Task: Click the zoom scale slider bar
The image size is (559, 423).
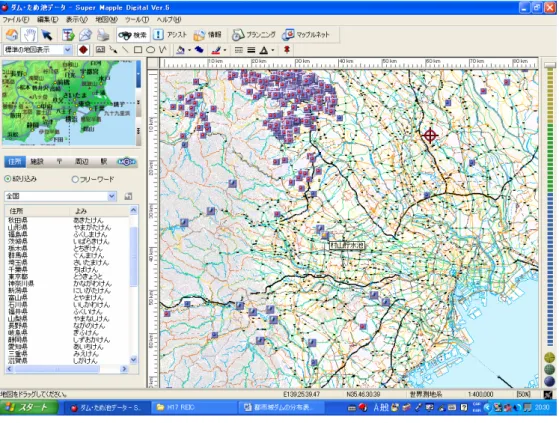Action: point(549,203)
